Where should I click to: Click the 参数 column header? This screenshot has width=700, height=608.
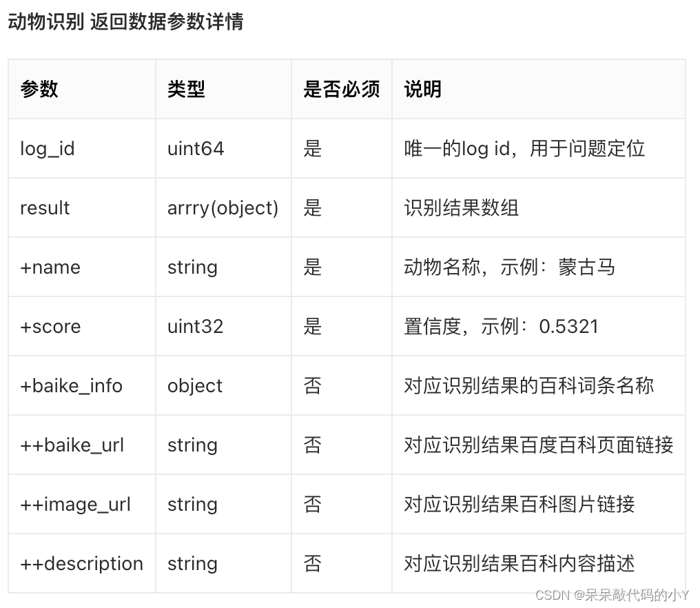coord(39,89)
